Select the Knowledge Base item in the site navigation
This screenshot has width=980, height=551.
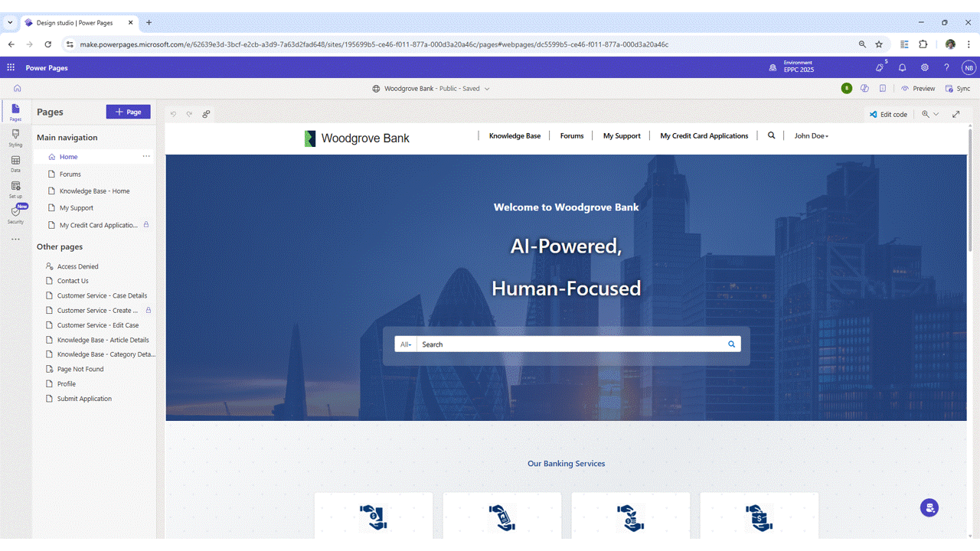(514, 135)
